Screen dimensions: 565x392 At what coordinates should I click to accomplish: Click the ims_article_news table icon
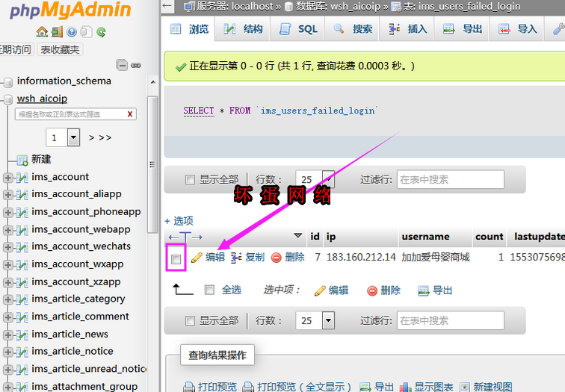22,335
